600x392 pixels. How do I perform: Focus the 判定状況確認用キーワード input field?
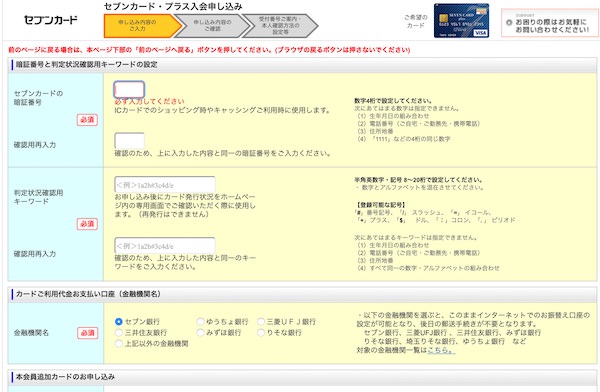pos(165,185)
